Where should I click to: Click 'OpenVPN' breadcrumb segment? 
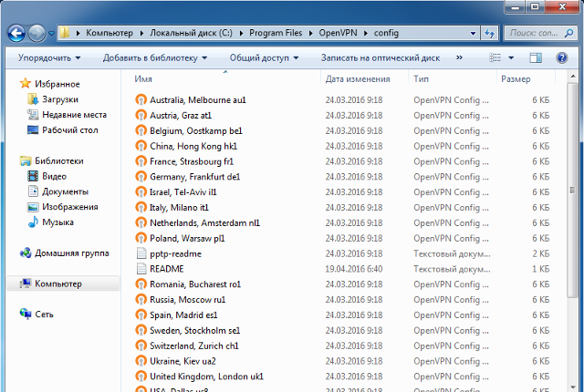pos(338,33)
